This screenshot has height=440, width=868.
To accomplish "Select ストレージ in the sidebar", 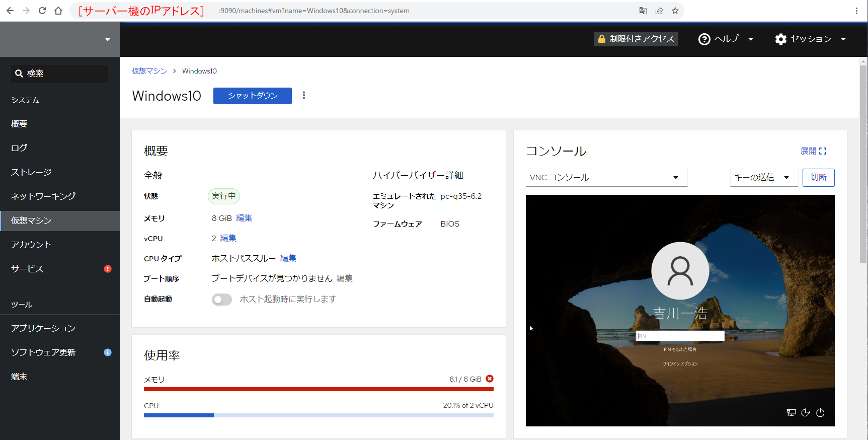I will point(31,172).
